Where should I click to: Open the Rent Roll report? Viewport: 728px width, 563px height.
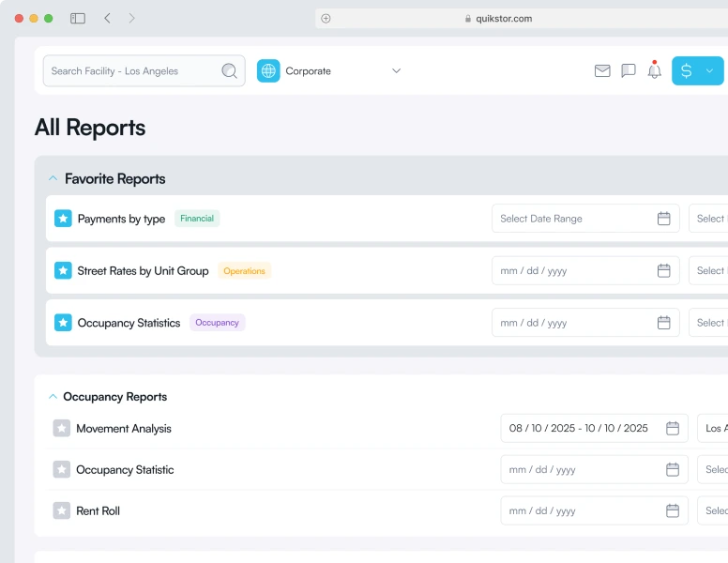point(98,511)
